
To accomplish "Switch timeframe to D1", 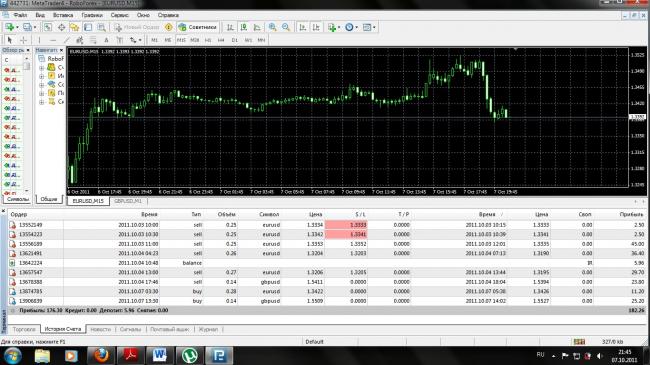I will (x=235, y=40).
